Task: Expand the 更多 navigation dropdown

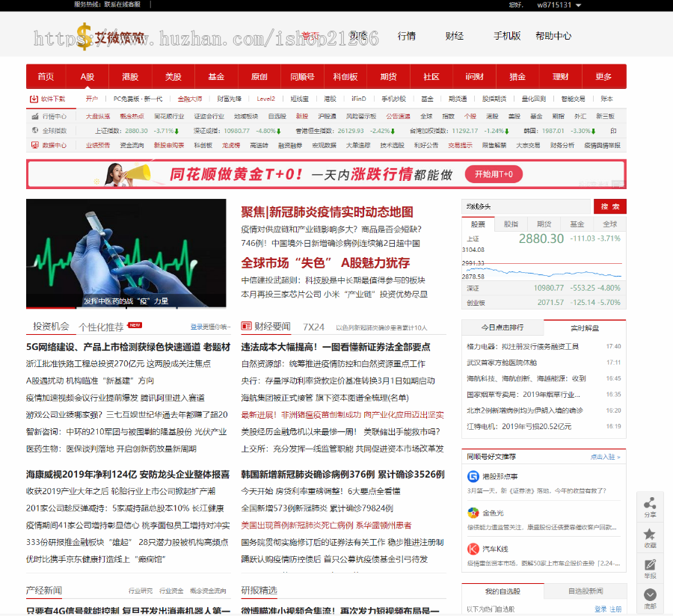Action: 604,76
